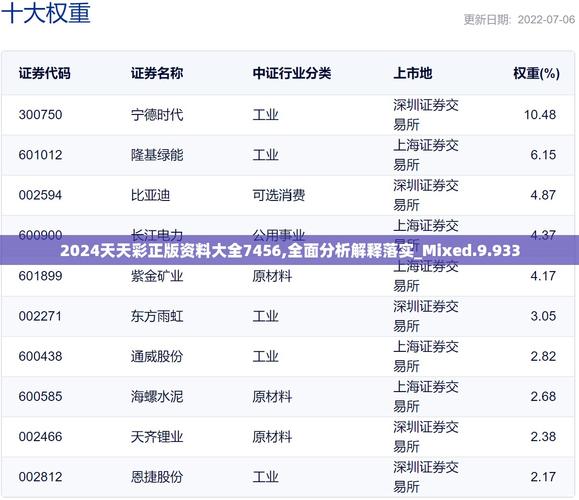This screenshot has height=500, width=579.
Task: Click weight value 2.17
Action: (x=543, y=477)
